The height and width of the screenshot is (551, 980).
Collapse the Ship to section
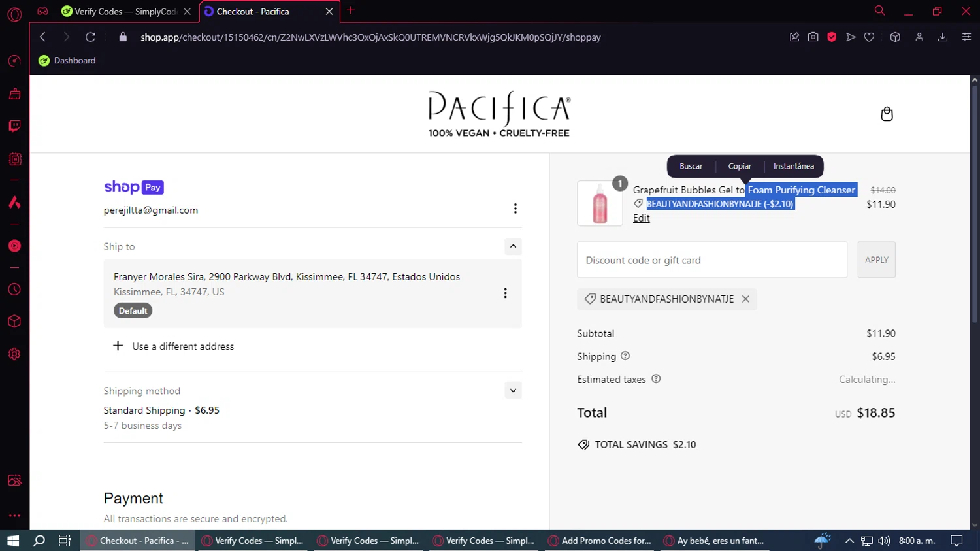513,246
